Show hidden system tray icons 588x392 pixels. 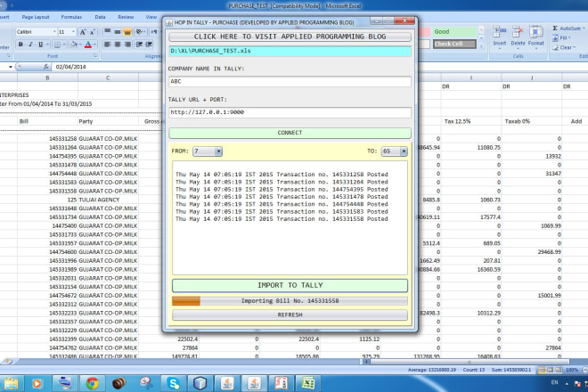[x=567, y=383]
